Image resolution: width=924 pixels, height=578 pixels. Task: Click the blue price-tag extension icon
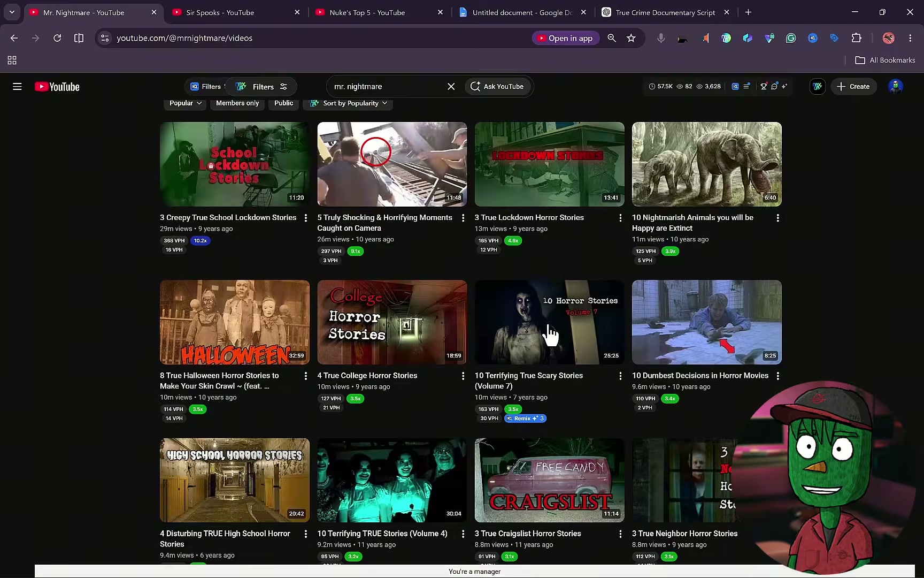click(834, 38)
